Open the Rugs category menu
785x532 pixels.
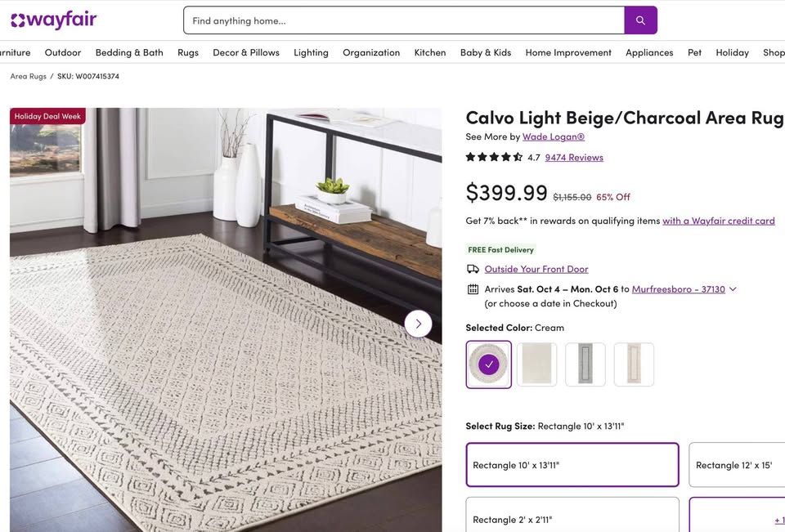point(188,52)
